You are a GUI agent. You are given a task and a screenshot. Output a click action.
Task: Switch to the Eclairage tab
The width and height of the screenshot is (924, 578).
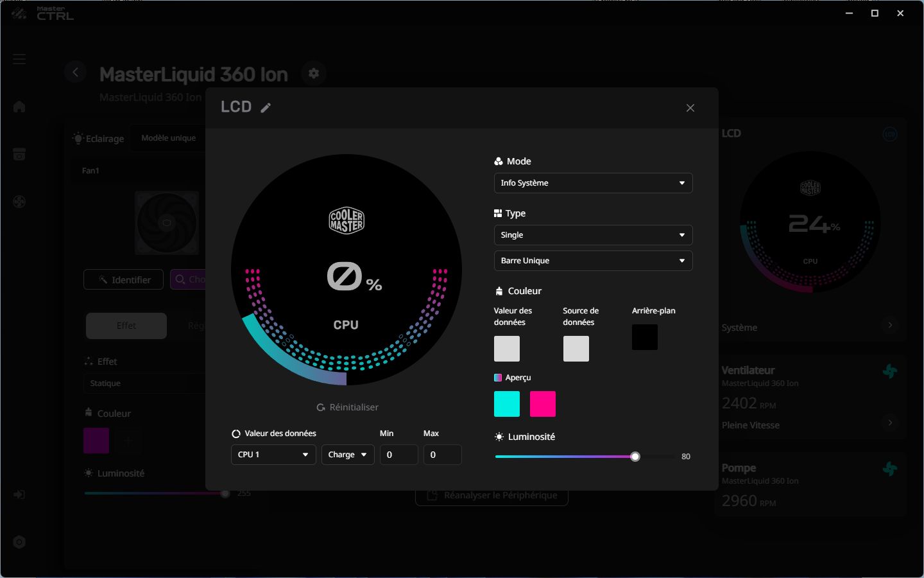click(x=98, y=138)
